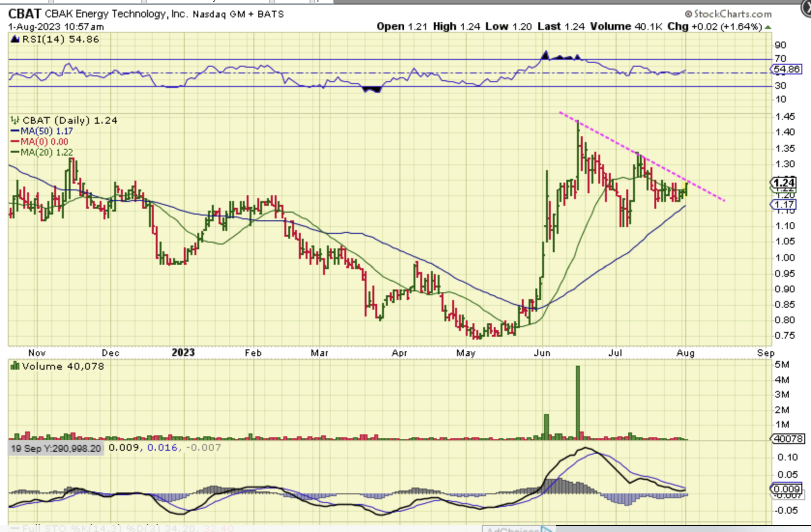Click the tallest June volume spike bar
Screen dimensions: 811x532
tap(577, 402)
